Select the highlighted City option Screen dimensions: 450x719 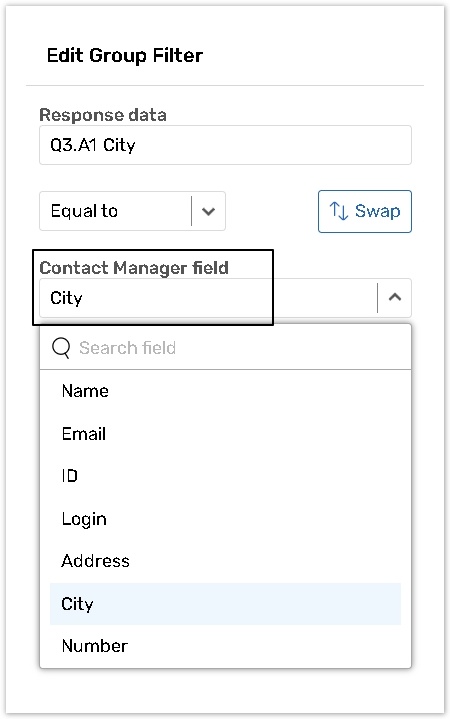point(225,604)
